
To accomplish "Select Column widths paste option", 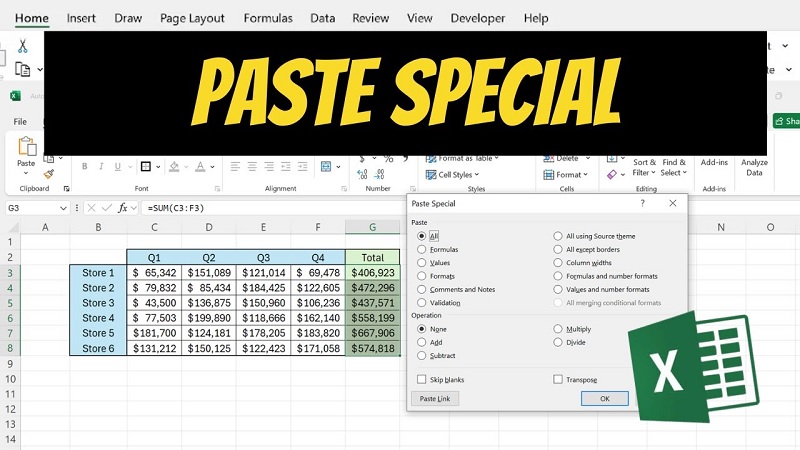I will pyautogui.click(x=558, y=263).
